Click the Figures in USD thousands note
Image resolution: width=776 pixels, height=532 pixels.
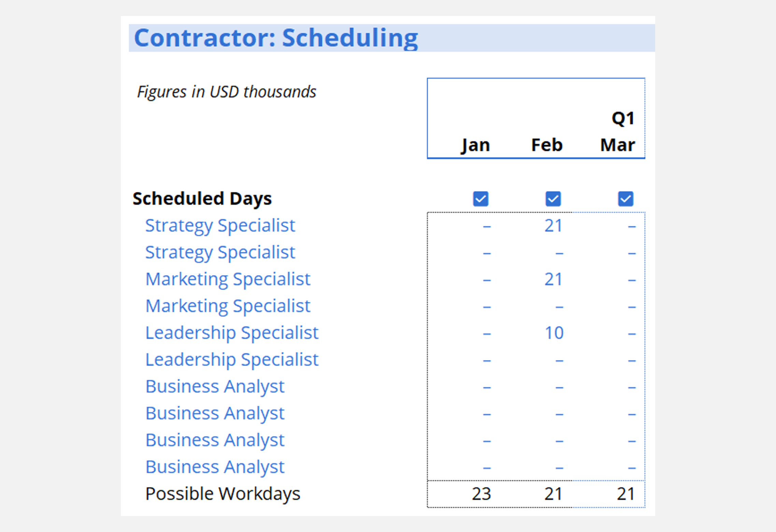coord(227,92)
